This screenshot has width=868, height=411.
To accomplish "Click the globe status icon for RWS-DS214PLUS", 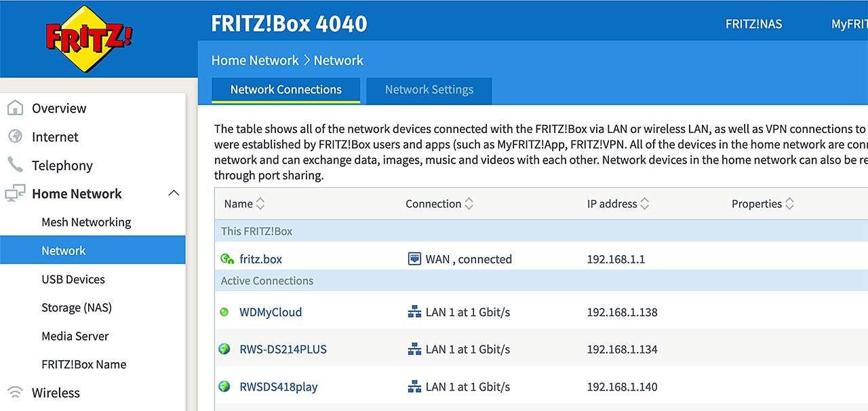I will click(x=224, y=349).
